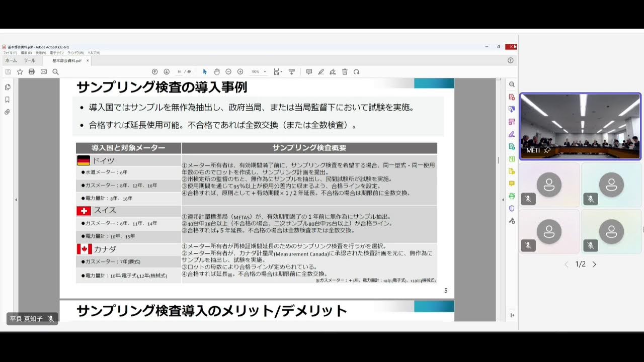Viewport: 644px width, 362px height.
Task: Open the 編集 menu
Action: tap(26, 53)
